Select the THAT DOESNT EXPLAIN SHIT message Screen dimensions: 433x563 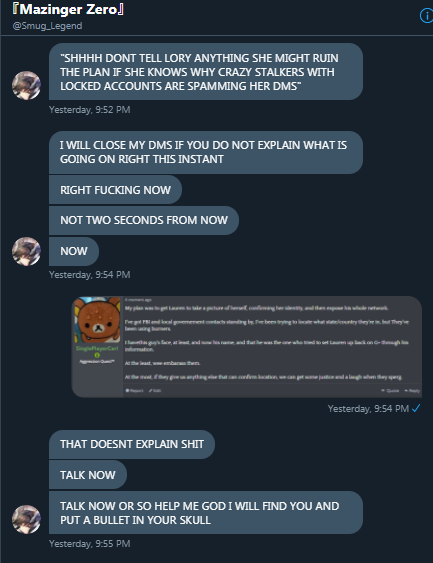pos(132,444)
